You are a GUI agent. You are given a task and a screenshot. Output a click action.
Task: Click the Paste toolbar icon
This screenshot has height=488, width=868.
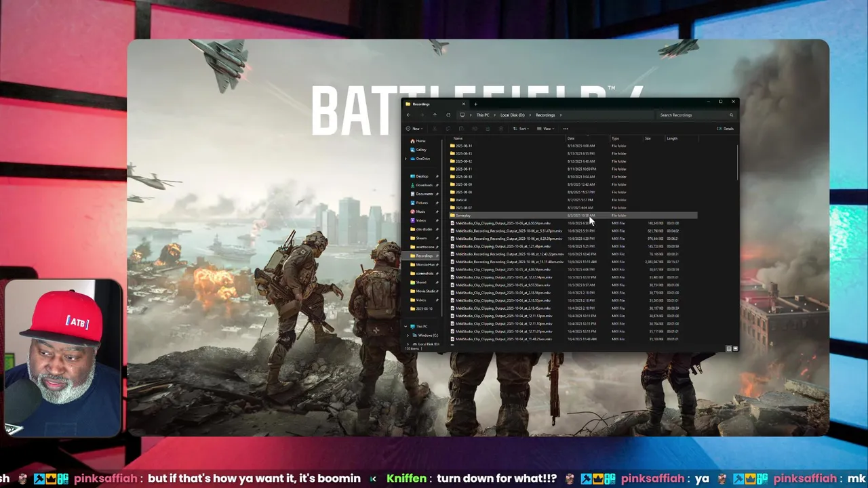point(461,129)
